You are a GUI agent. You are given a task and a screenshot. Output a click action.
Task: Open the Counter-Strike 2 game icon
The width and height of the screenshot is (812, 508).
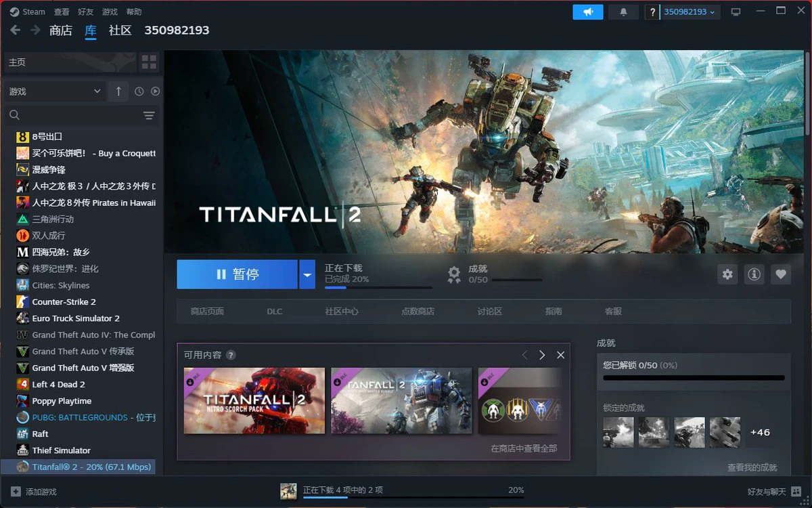(x=22, y=302)
